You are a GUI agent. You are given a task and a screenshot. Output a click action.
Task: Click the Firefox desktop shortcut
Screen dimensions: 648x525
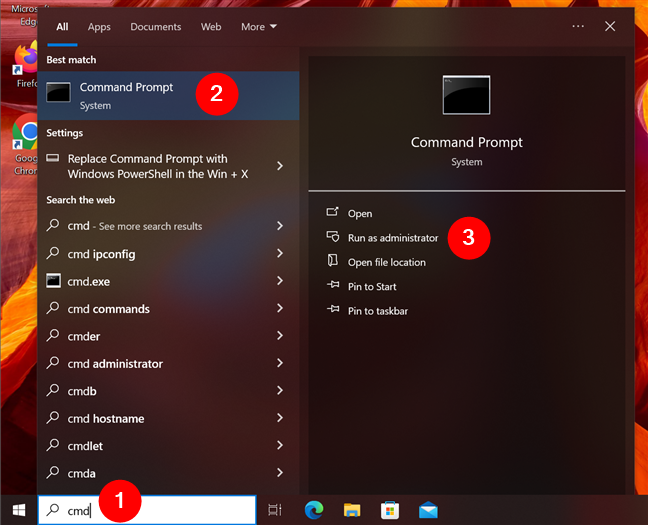click(x=26, y=64)
